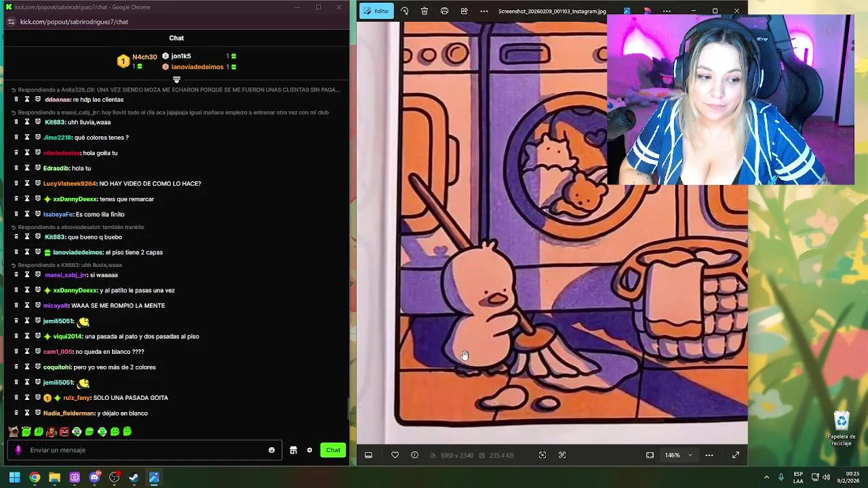Image resolution: width=868 pixels, height=488 pixels.
Task: Expand the photo viewer to full screen
Action: [736, 455]
